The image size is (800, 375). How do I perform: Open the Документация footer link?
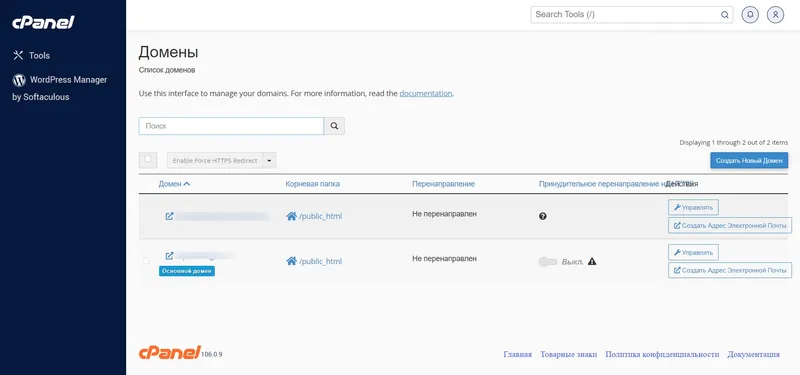(754, 354)
